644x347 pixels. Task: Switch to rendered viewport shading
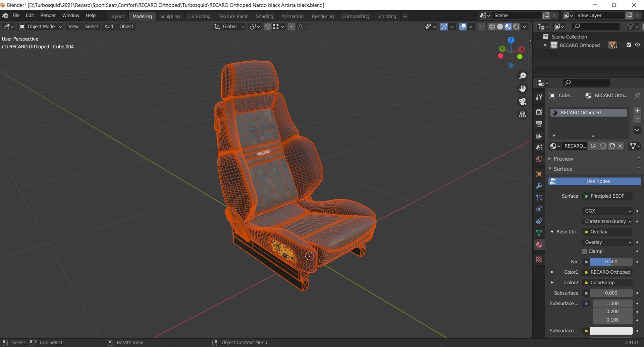(517, 27)
